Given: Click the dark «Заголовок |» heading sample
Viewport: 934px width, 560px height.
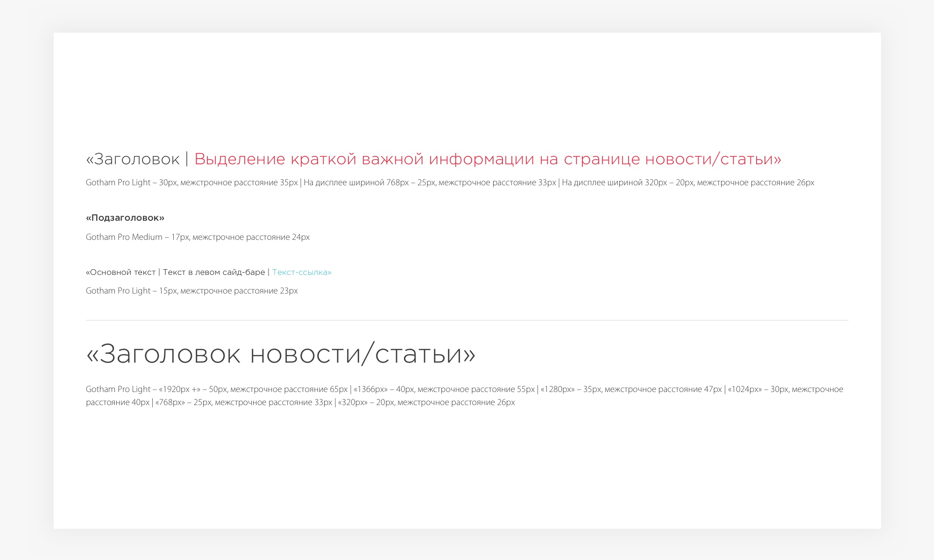Looking at the screenshot, I should (137, 159).
